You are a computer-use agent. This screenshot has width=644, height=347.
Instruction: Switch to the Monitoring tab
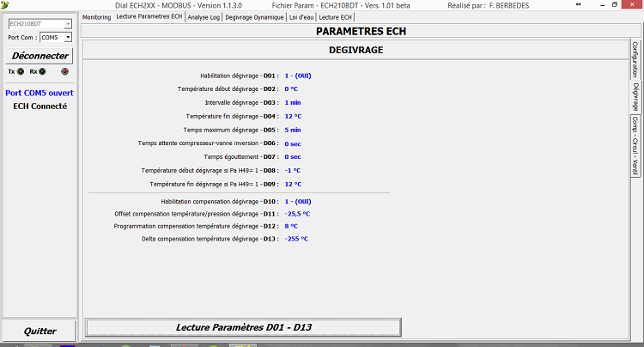tap(96, 16)
